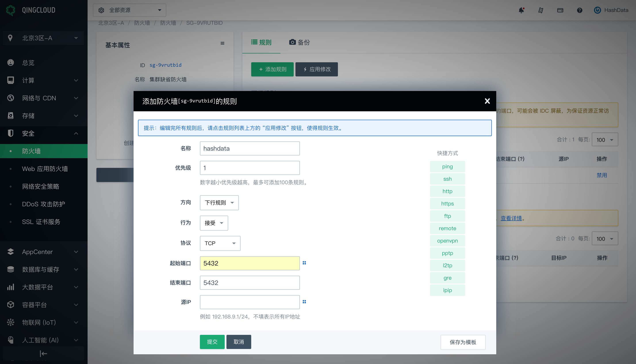
Task: Click the 添加规则 button
Action: (272, 69)
